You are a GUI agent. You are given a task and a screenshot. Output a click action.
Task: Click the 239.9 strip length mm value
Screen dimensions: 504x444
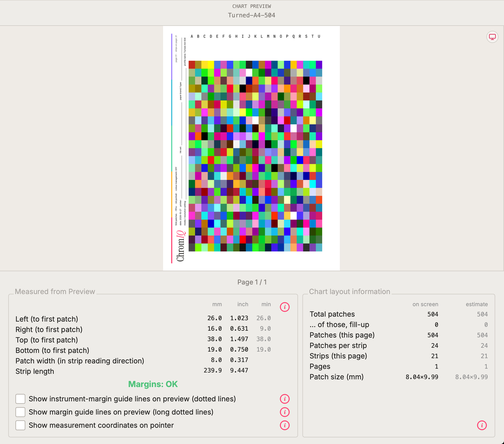(212, 370)
